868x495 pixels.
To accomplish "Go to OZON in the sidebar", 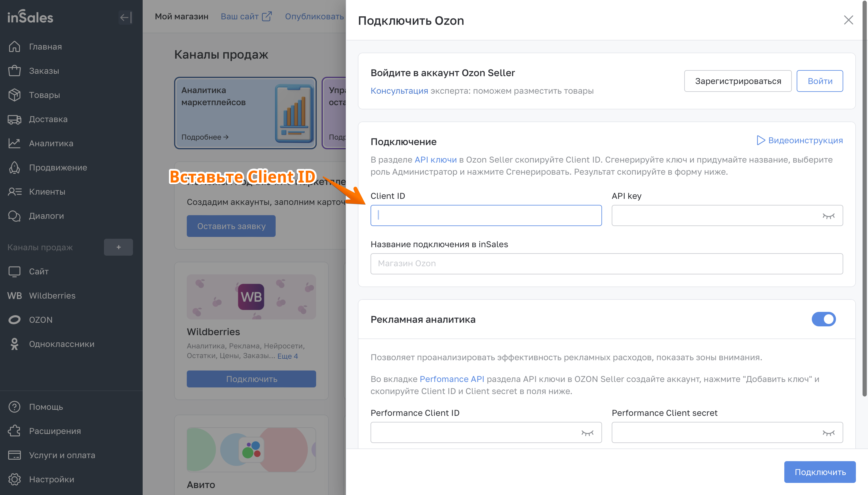I will (41, 320).
